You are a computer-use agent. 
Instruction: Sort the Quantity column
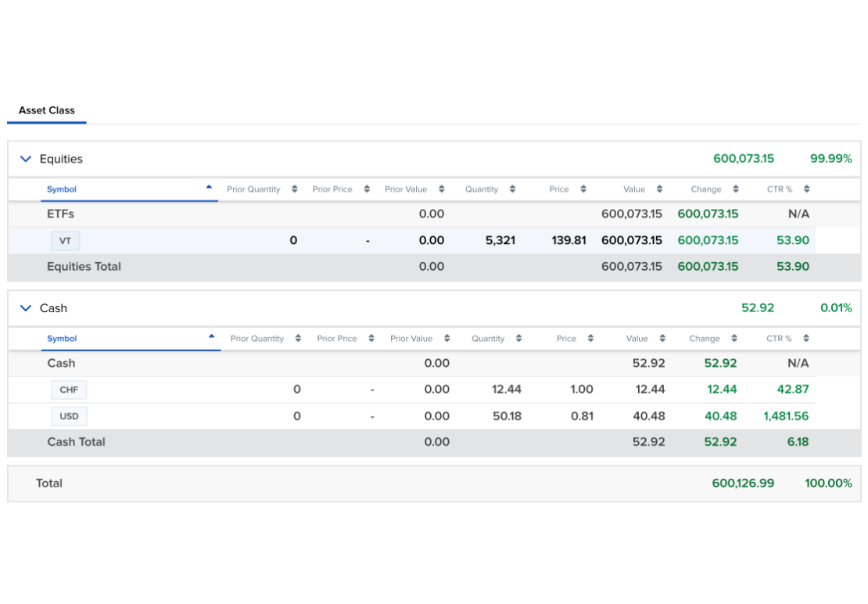coord(513,189)
